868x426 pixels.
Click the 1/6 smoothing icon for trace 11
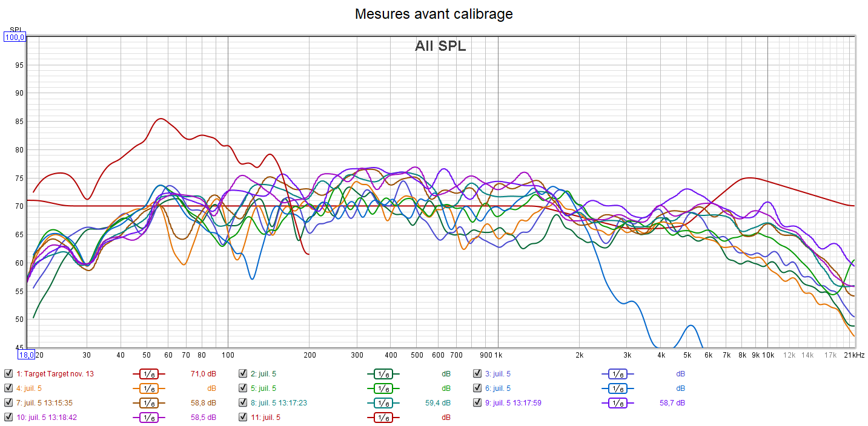tap(383, 418)
